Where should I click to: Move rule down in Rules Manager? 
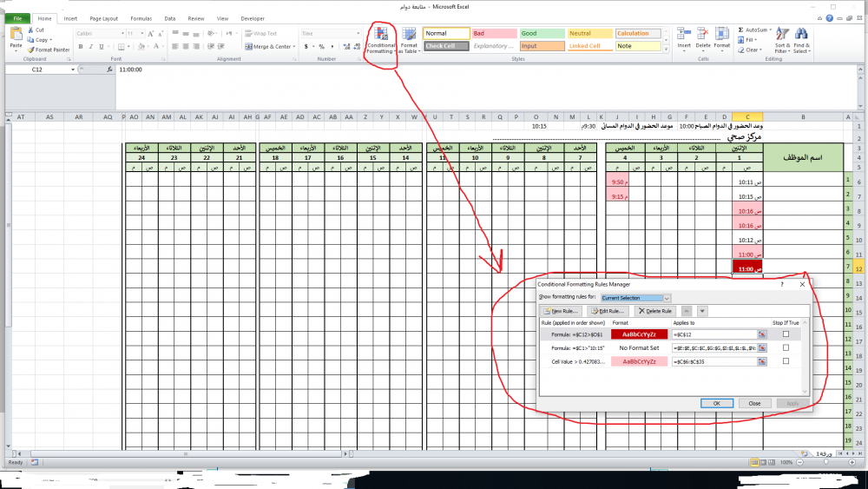pos(702,311)
